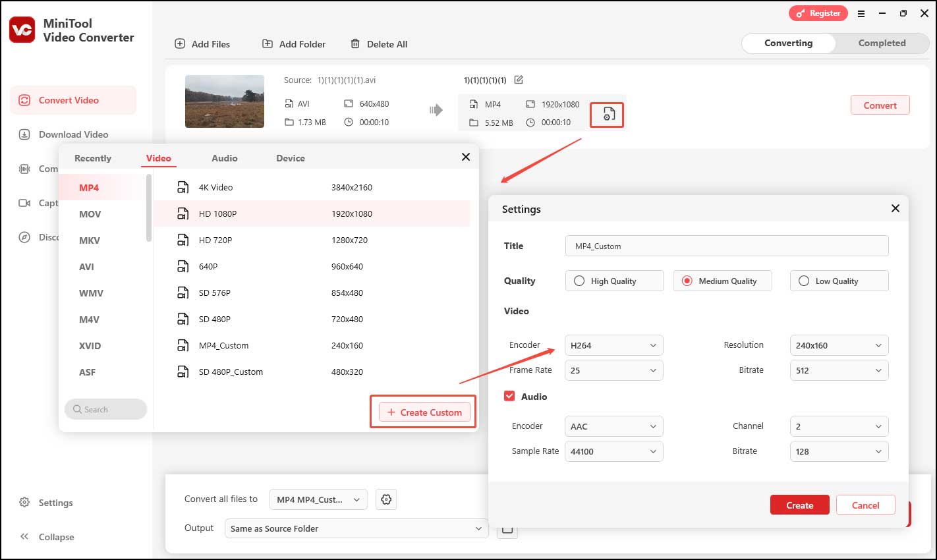This screenshot has height=560, width=937.
Task: Collapse the sidebar using Collapse arrows
Action: [x=24, y=536]
